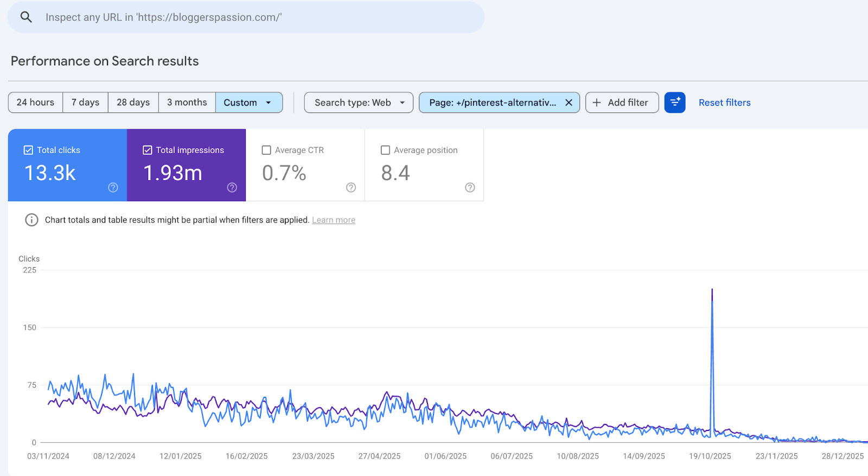Enable the Average position checkbox
The width and height of the screenshot is (868, 476).
point(385,150)
